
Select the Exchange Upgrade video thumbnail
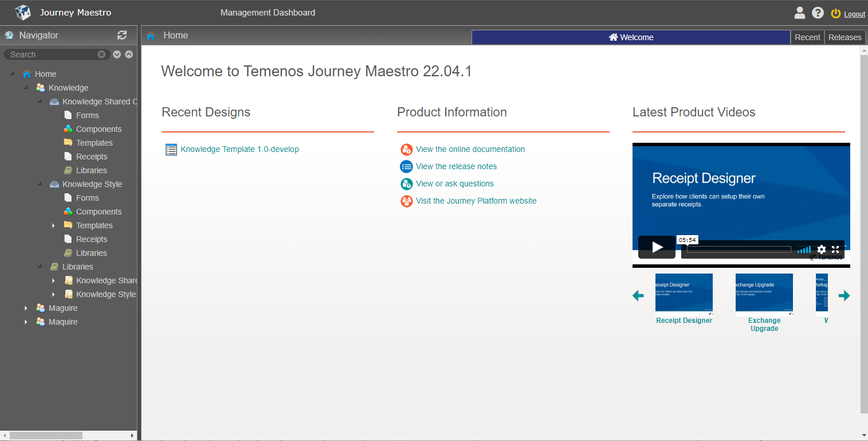[x=764, y=294]
